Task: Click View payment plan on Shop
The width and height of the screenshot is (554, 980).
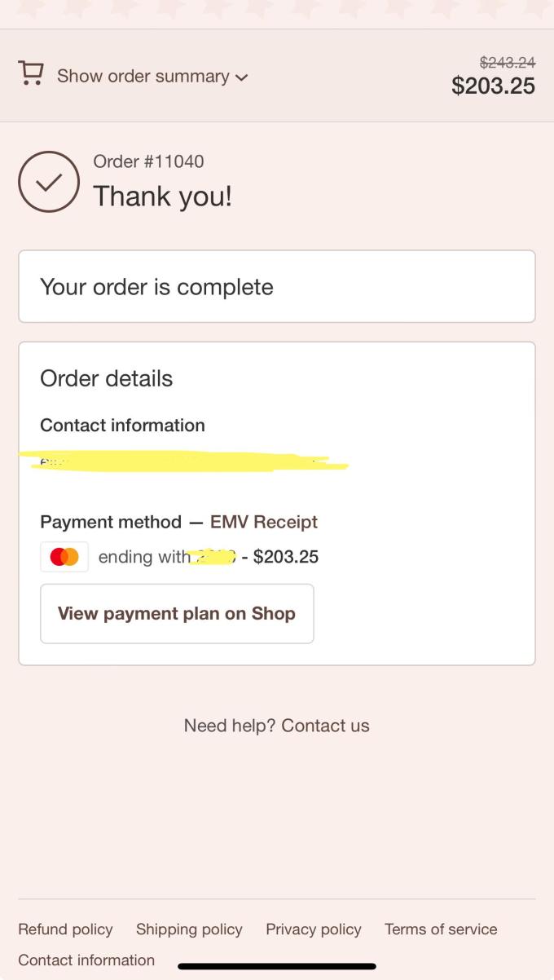Action: (177, 614)
